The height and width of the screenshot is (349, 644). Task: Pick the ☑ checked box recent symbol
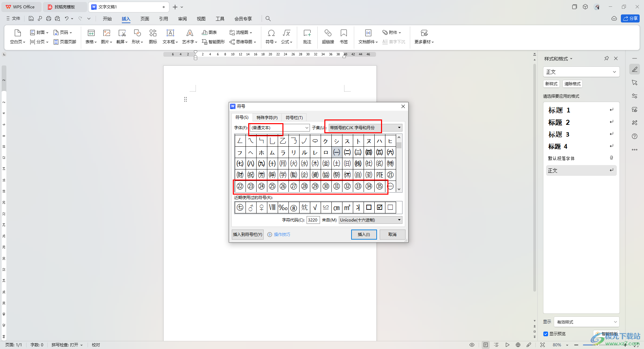point(380,208)
